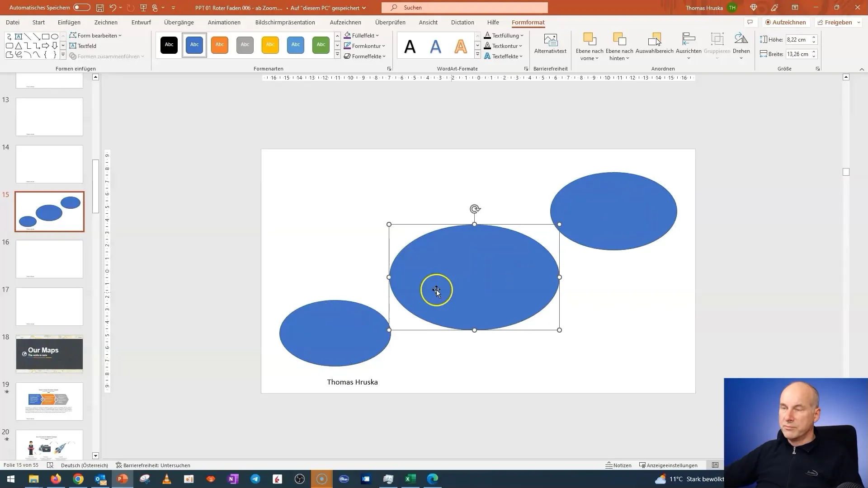
Task: Click the Textfeld button
Action: [83, 46]
